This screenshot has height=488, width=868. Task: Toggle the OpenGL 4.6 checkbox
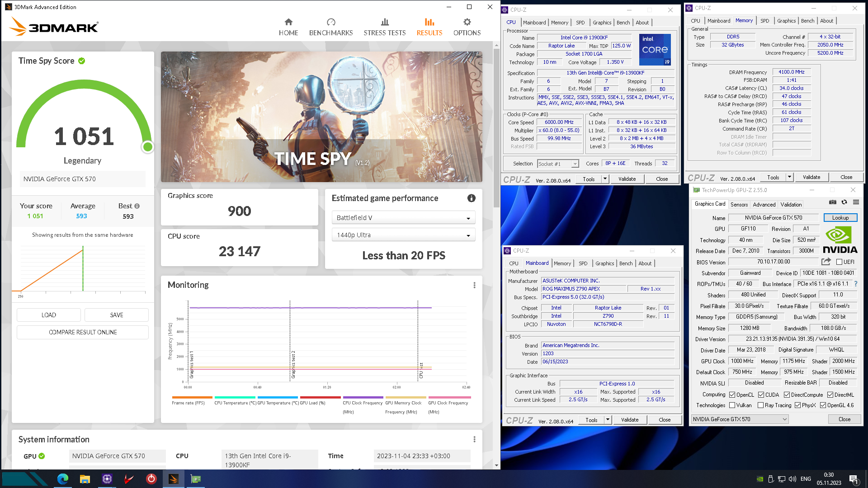click(x=823, y=405)
